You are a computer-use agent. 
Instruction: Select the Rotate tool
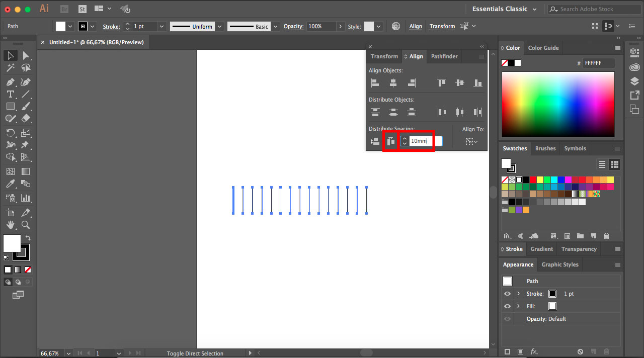[x=10, y=133]
